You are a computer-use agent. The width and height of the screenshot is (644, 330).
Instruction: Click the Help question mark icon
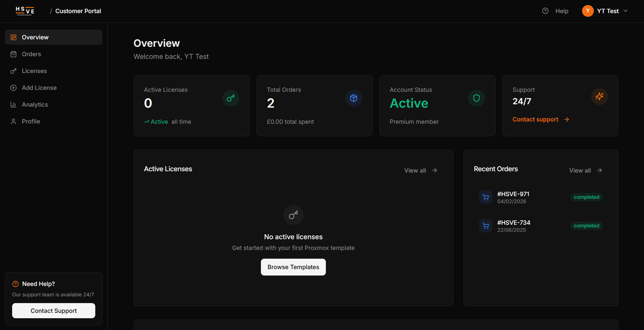point(545,11)
